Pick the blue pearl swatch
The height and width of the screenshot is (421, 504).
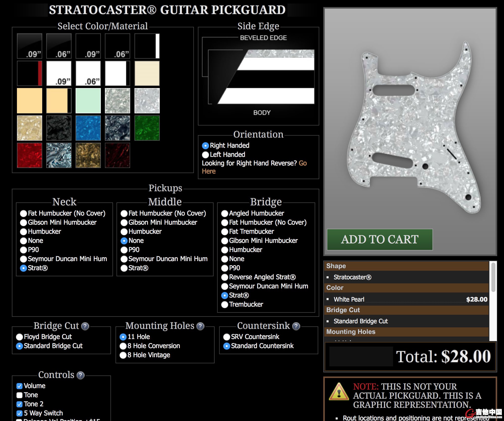(88, 128)
